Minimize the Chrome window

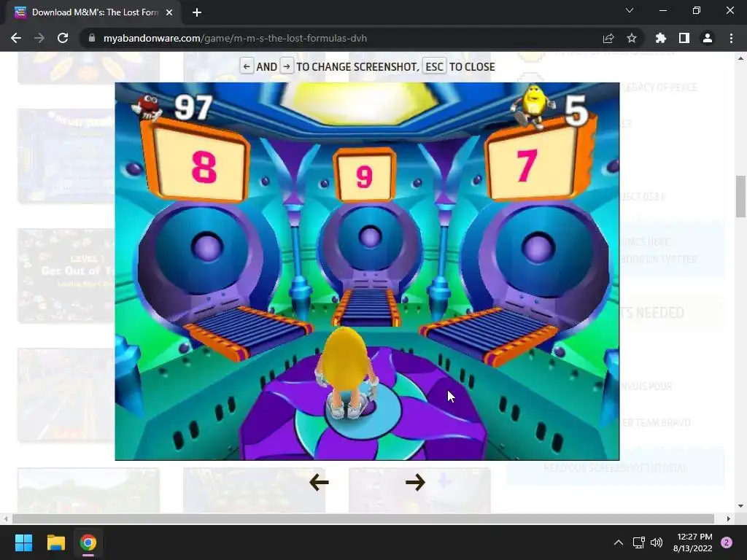pyautogui.click(x=662, y=10)
